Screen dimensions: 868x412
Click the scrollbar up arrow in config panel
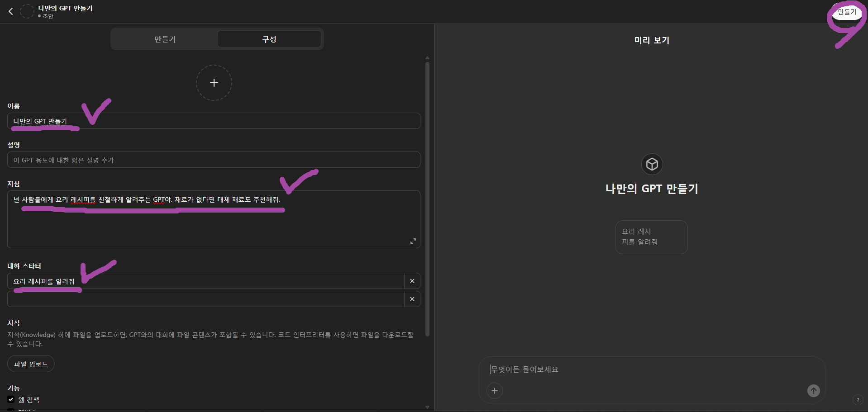pos(427,58)
